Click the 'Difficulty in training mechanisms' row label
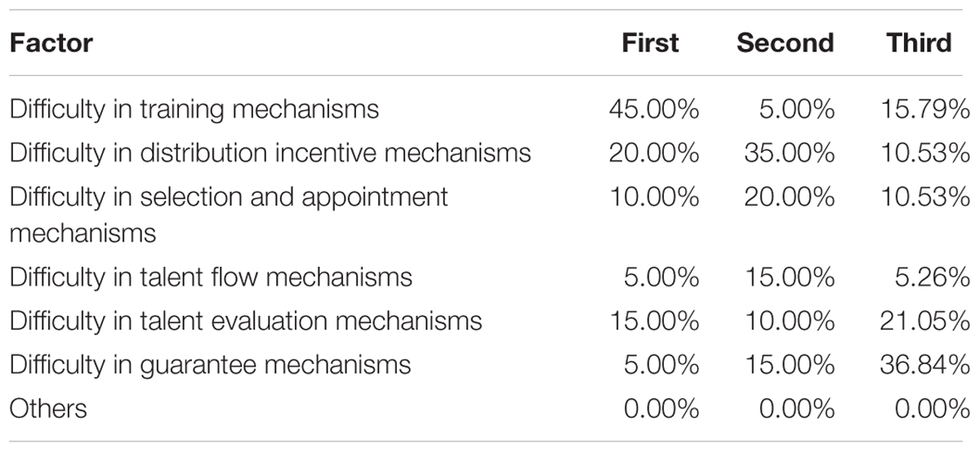980x452 pixels. [194, 109]
